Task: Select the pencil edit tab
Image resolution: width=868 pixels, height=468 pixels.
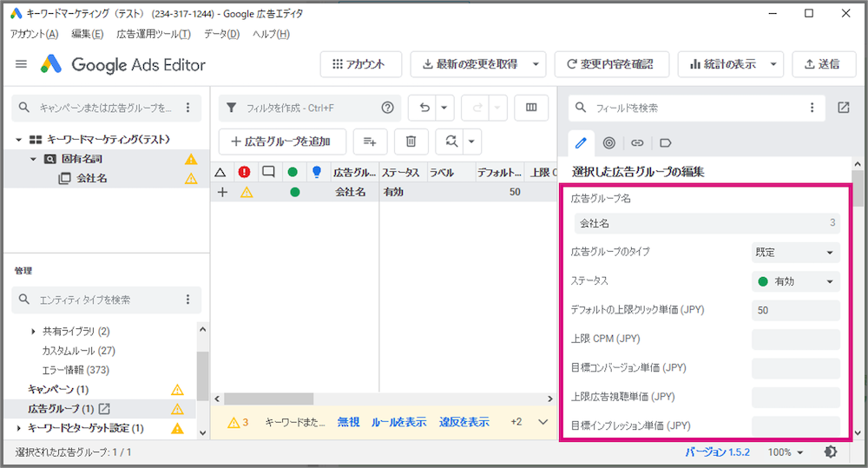Action: [581, 143]
